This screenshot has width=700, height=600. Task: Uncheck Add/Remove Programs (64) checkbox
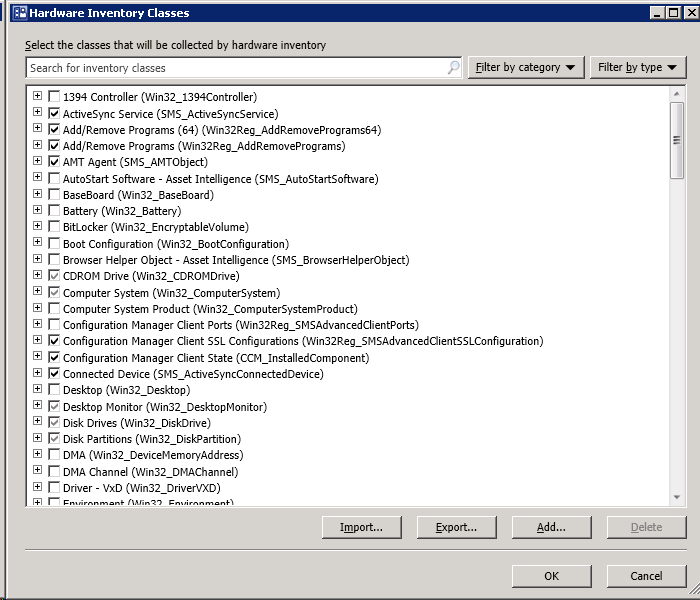click(54, 129)
